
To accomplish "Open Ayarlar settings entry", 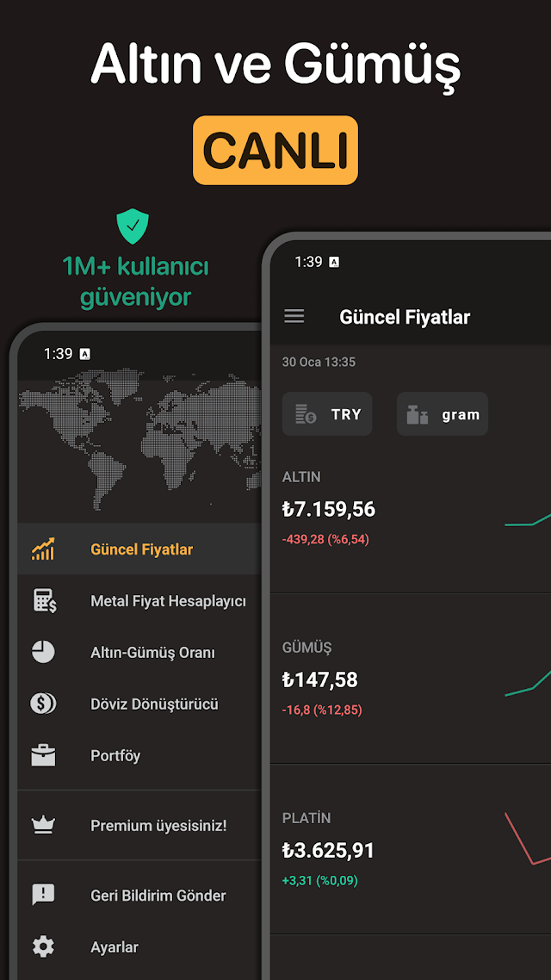I will [139, 947].
